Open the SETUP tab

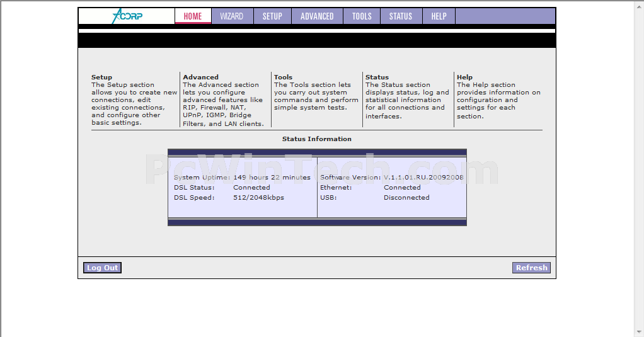click(x=272, y=16)
